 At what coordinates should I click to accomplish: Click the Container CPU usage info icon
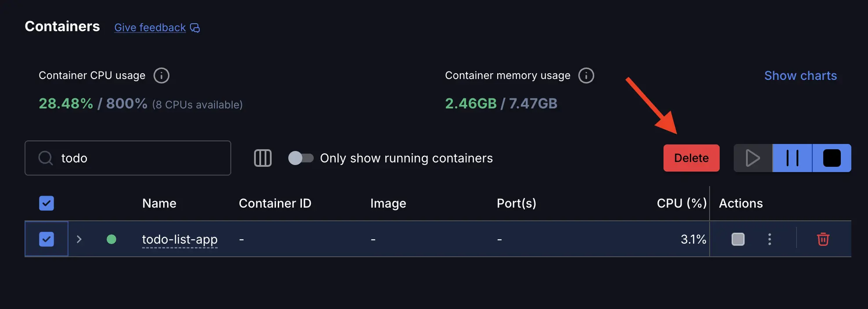[x=161, y=75]
